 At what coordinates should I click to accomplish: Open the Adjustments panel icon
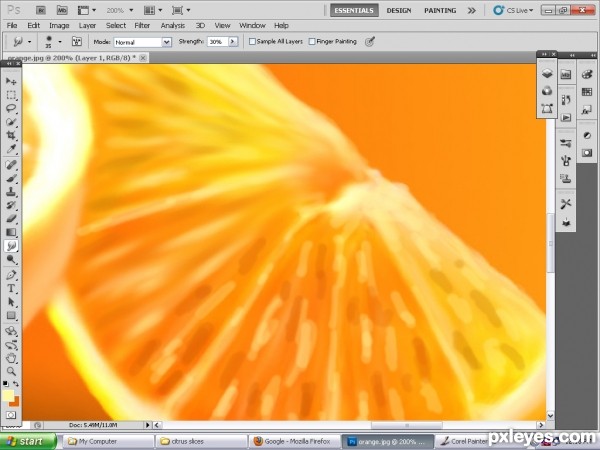[587, 135]
